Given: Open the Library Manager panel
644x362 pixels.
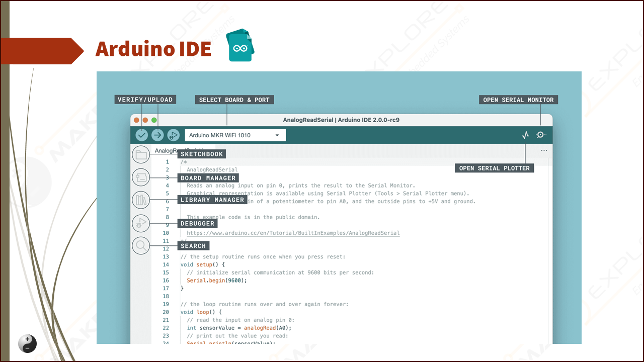Looking at the screenshot, I should [141, 199].
